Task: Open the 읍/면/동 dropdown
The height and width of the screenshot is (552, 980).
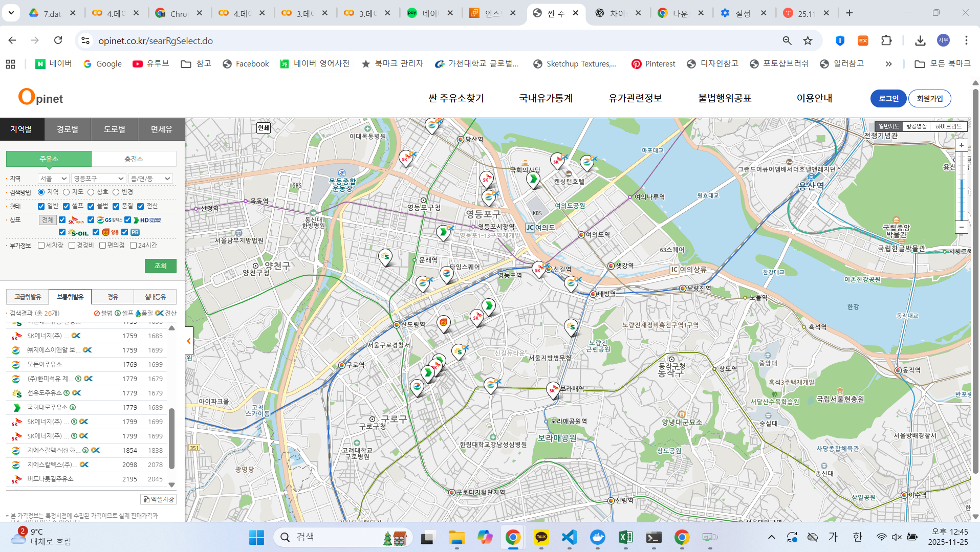Action: [x=150, y=179]
